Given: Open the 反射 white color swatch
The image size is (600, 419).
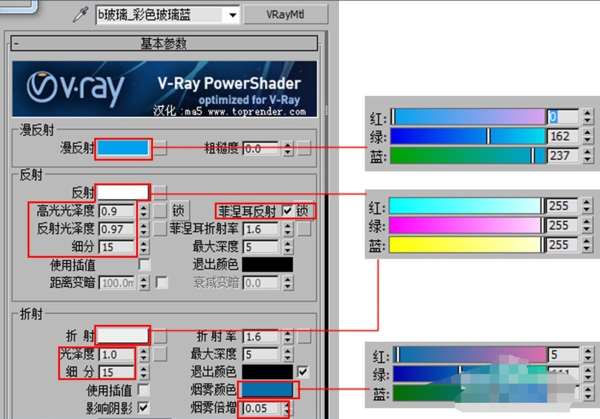Looking at the screenshot, I should pyautogui.click(x=123, y=192).
